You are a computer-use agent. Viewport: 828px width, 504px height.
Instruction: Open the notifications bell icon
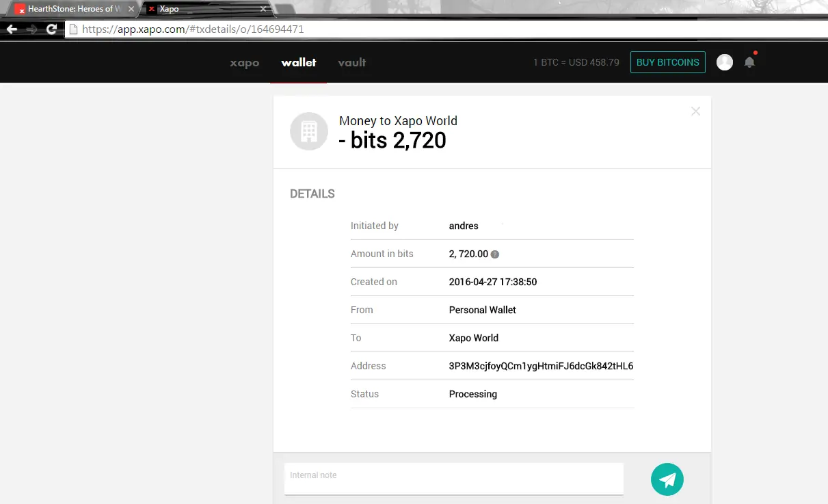point(749,62)
